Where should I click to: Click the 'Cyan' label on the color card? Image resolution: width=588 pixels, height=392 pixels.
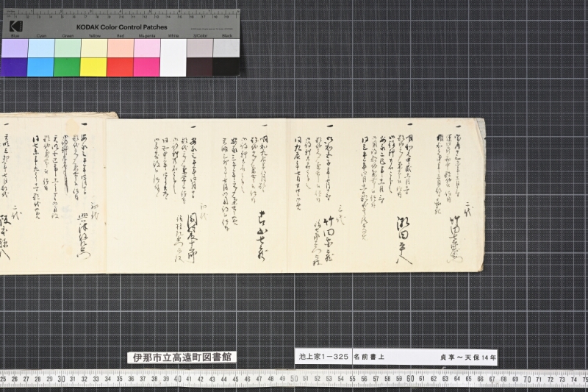[x=41, y=36]
